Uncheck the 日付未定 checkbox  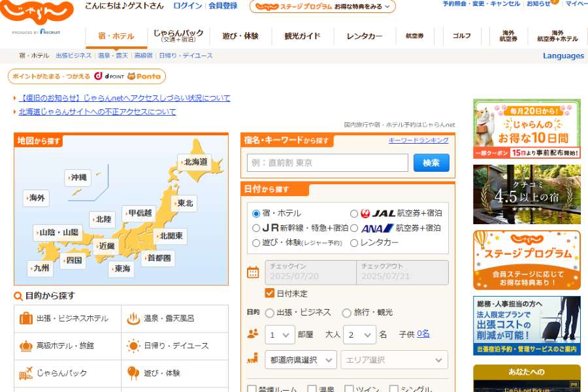pos(270,293)
